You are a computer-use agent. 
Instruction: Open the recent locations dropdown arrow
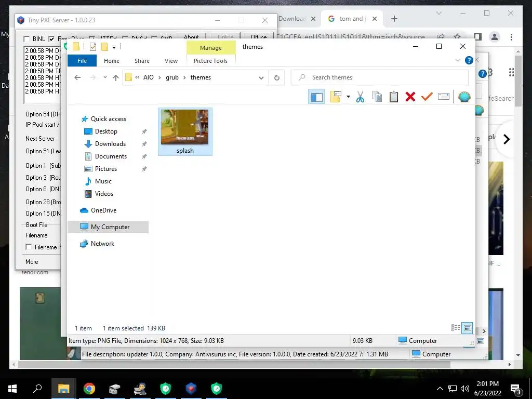[x=105, y=77]
